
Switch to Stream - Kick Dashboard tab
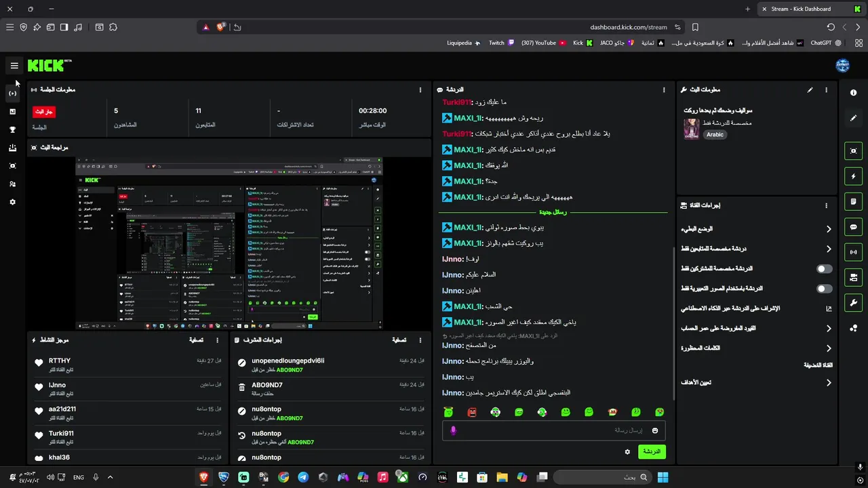coord(809,9)
